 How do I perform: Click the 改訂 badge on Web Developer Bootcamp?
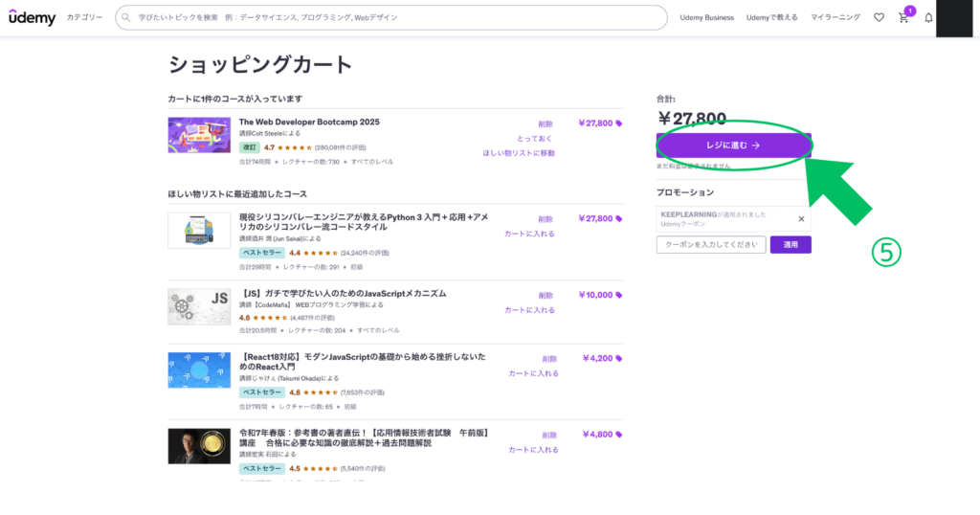coord(250,147)
